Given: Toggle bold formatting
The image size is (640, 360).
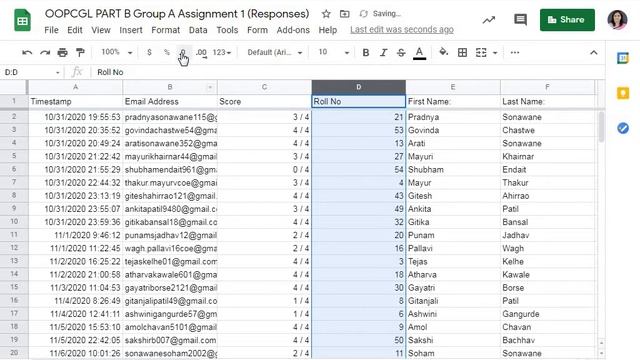Looking at the screenshot, I should [366, 53].
